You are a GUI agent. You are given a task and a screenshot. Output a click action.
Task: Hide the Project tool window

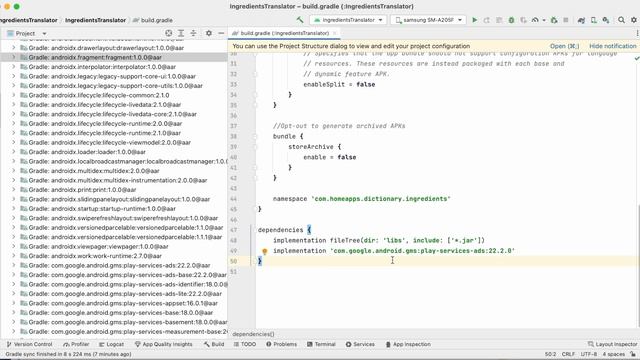pyautogui.click(x=221, y=33)
